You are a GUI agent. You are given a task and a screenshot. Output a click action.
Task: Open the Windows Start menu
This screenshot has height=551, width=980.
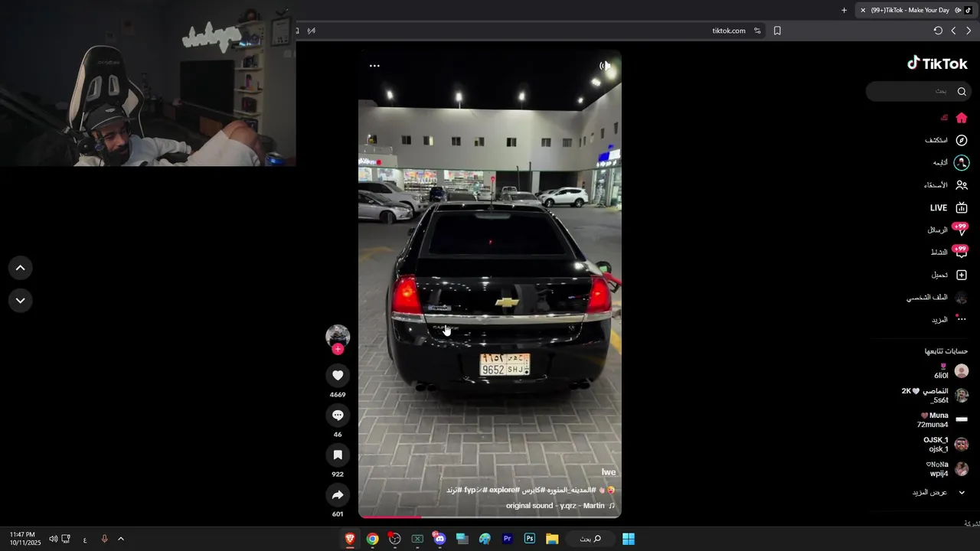629,539
